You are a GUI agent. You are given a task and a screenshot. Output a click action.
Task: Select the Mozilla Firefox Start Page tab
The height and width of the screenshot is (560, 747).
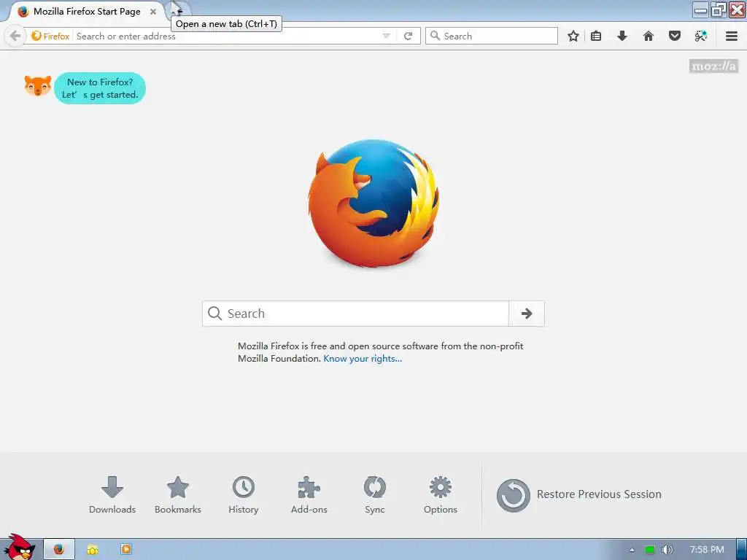click(86, 12)
